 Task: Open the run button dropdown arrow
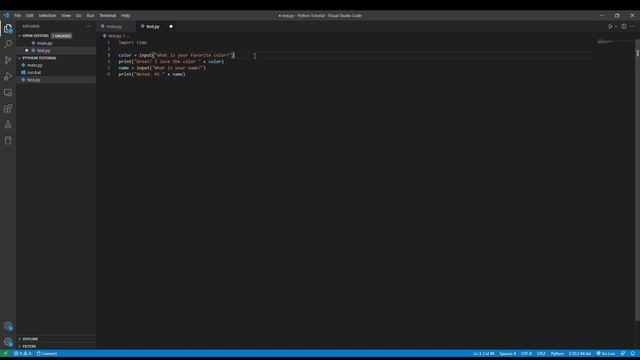click(616, 27)
